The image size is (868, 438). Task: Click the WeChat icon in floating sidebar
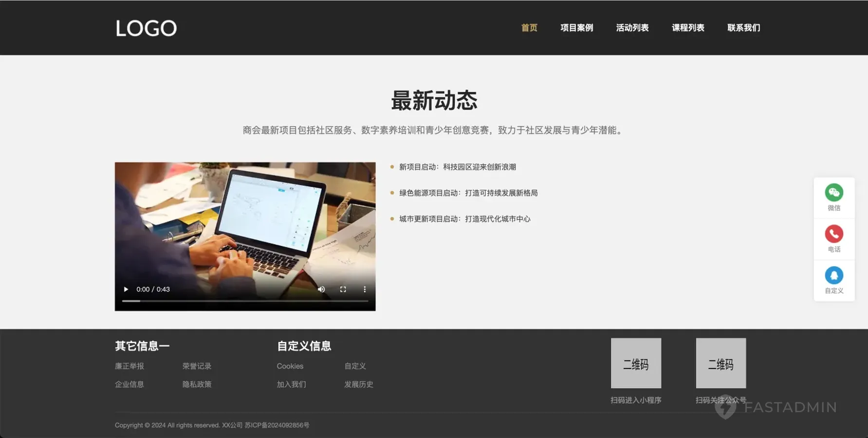point(833,193)
